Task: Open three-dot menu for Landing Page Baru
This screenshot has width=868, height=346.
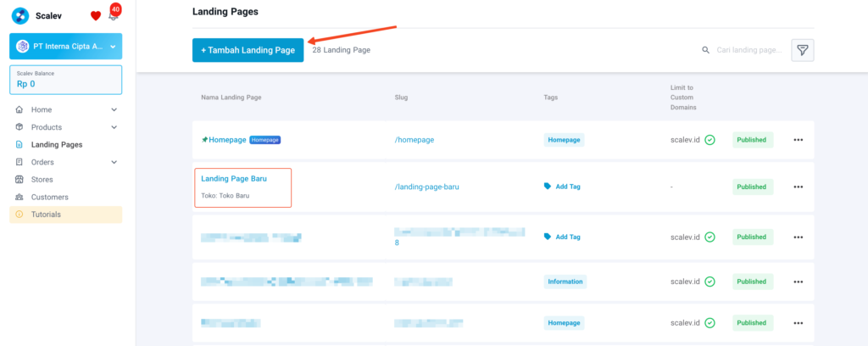Action: point(798,187)
